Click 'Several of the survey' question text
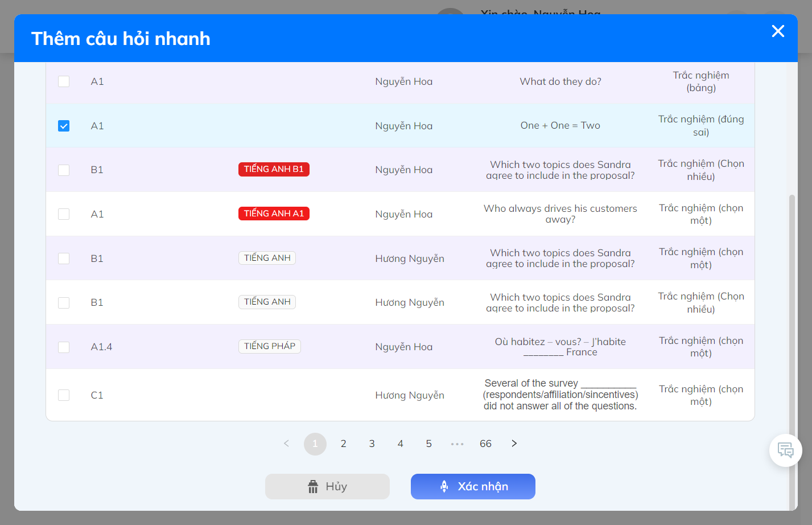 pos(560,395)
